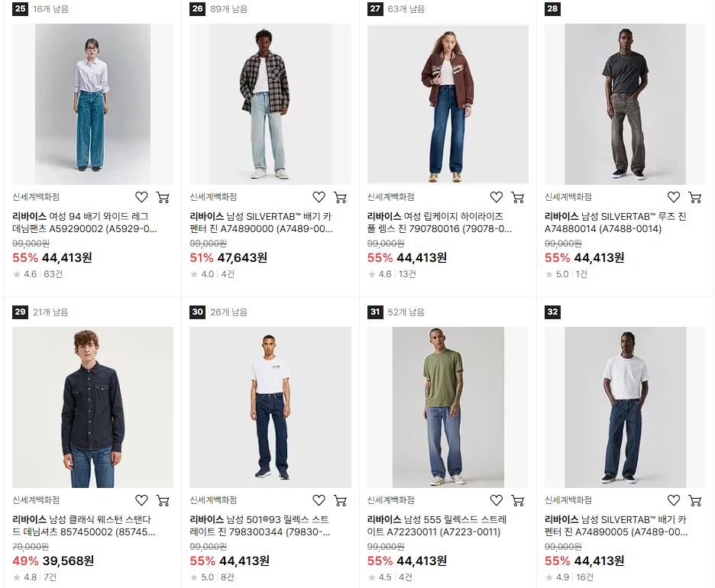
Task: Add product 31 555 relaxed straight to cart
Action: tap(518, 500)
